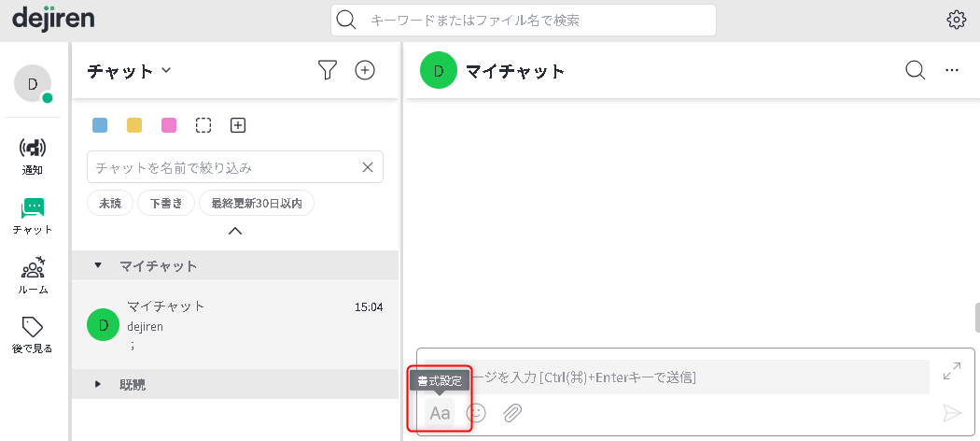980x441 pixels.
Task: Select the blue color label swatch
Action: 100,125
